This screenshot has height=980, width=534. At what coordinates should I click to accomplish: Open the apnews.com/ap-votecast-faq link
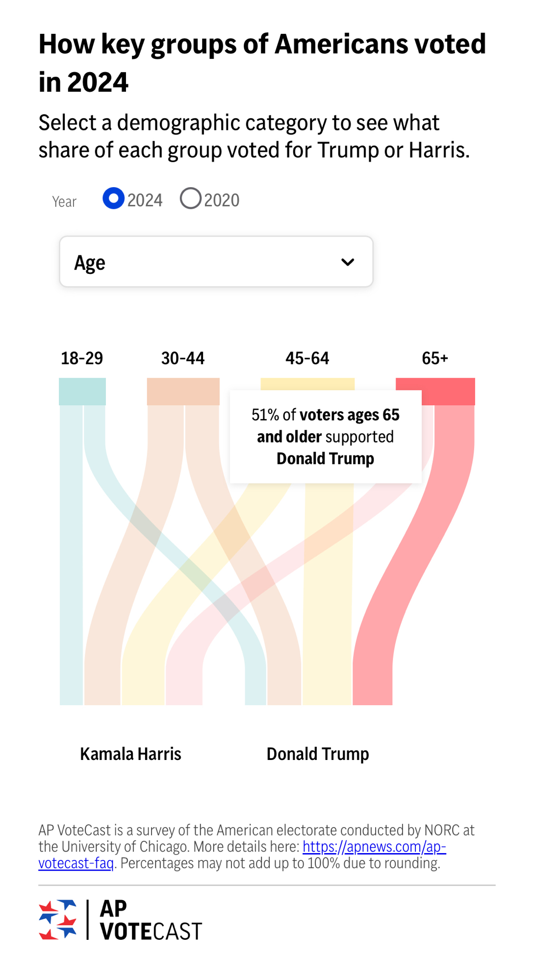pyautogui.click(x=374, y=847)
